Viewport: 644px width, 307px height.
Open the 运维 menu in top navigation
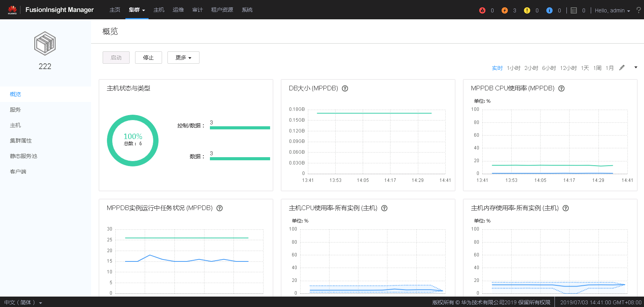(x=178, y=10)
